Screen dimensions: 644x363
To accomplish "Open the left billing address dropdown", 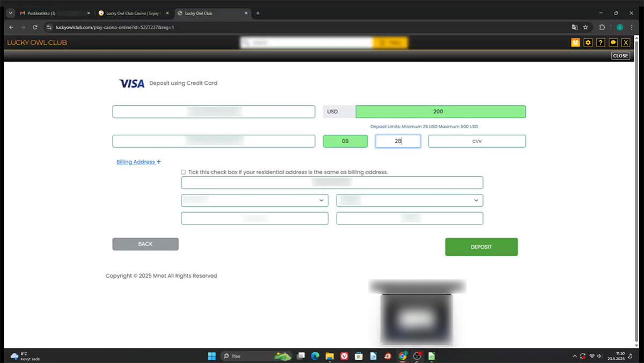I will [x=255, y=200].
